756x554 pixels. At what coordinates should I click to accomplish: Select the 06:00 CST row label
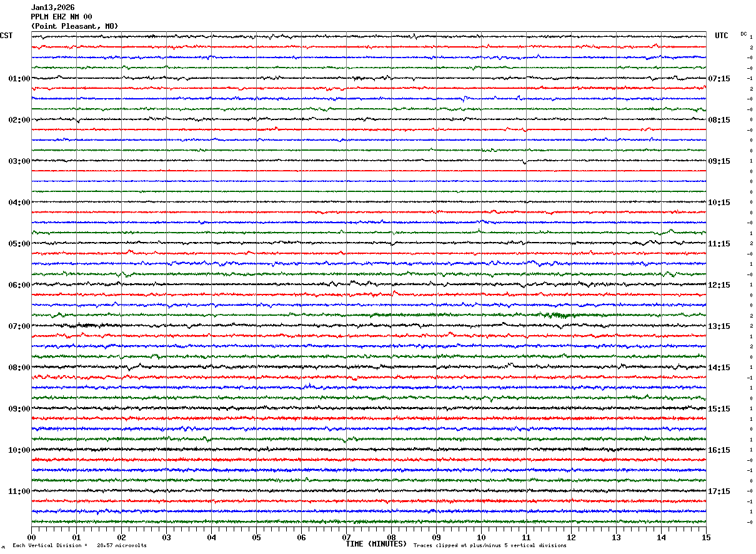pos(19,285)
